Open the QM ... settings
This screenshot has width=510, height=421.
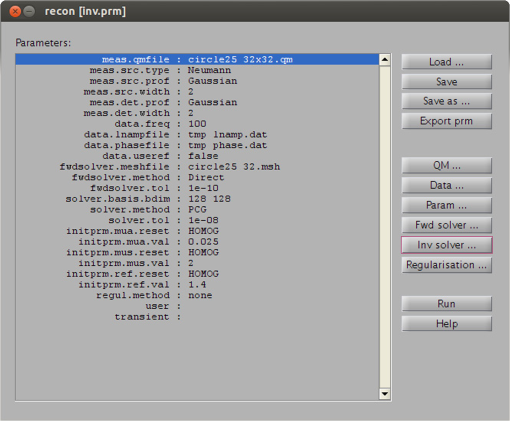(446, 166)
